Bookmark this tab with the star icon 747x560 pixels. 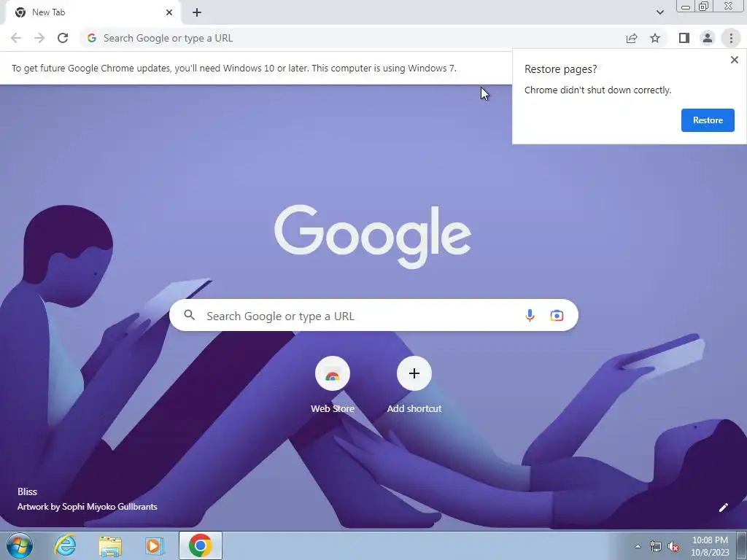(x=655, y=38)
